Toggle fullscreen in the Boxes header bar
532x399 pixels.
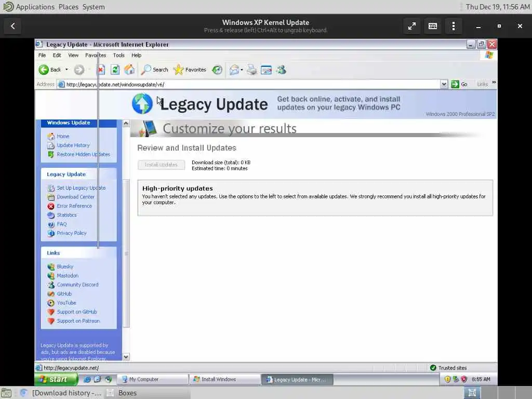412,26
